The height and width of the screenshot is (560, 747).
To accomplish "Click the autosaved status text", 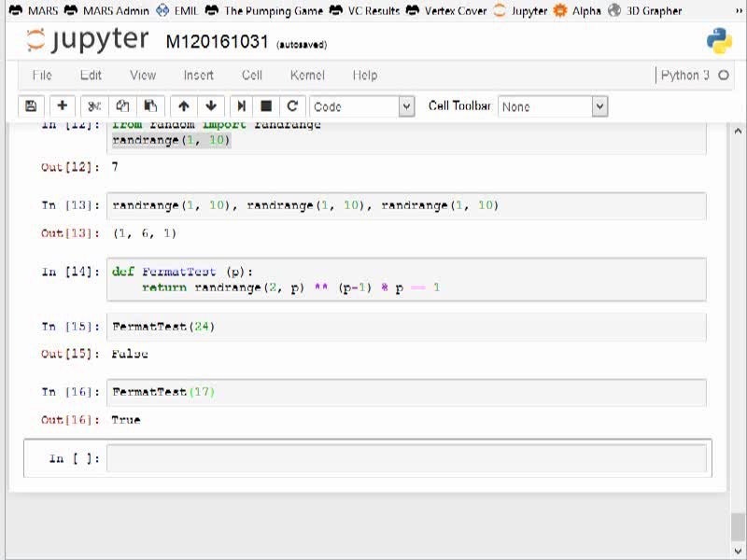I will 302,45.
